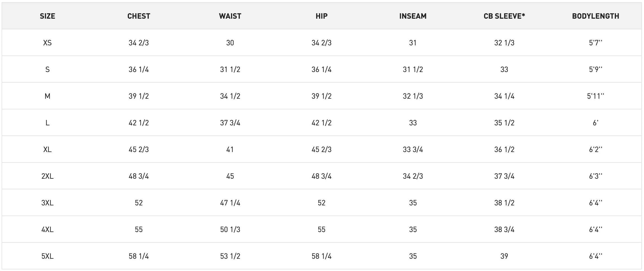Click the CHEST column header
Viewport: 644px width, 271px height.
pos(139,16)
